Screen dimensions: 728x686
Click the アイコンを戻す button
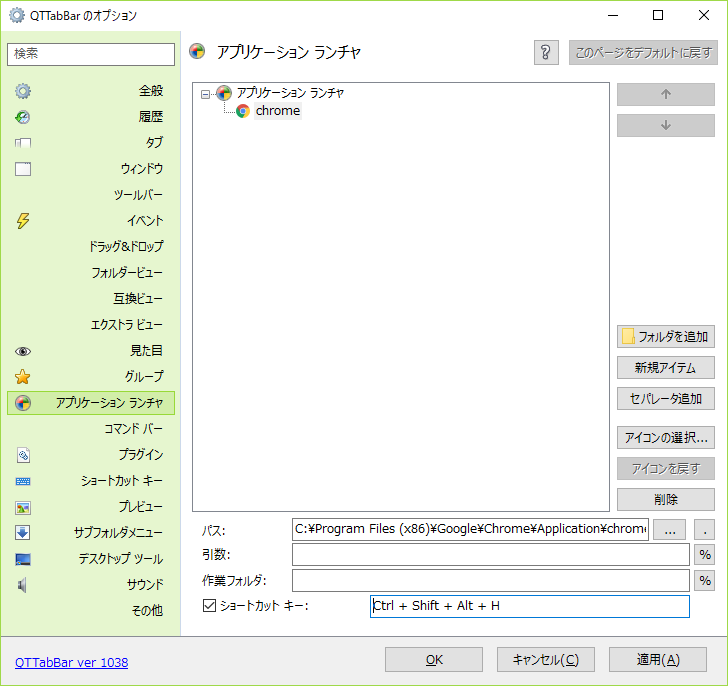pos(665,469)
